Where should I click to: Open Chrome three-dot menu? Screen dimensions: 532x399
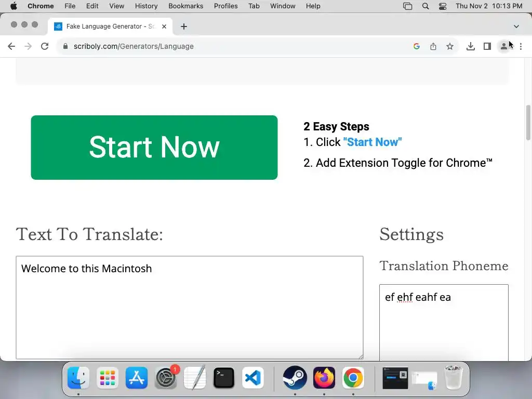tap(521, 46)
